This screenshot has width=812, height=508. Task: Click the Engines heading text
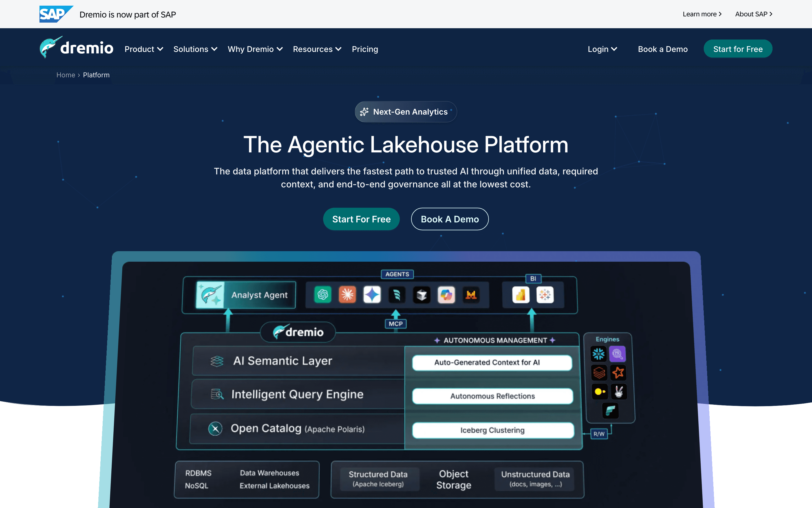pyautogui.click(x=607, y=339)
